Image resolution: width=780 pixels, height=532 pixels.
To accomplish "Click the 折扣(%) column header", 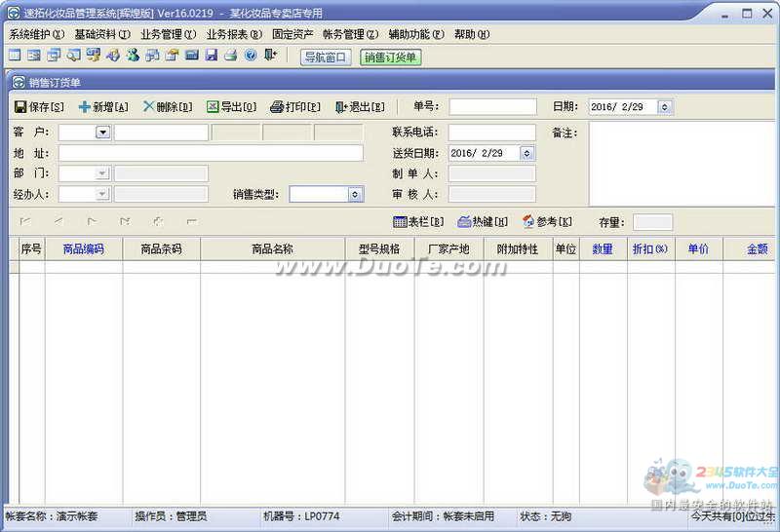I will 650,249.
